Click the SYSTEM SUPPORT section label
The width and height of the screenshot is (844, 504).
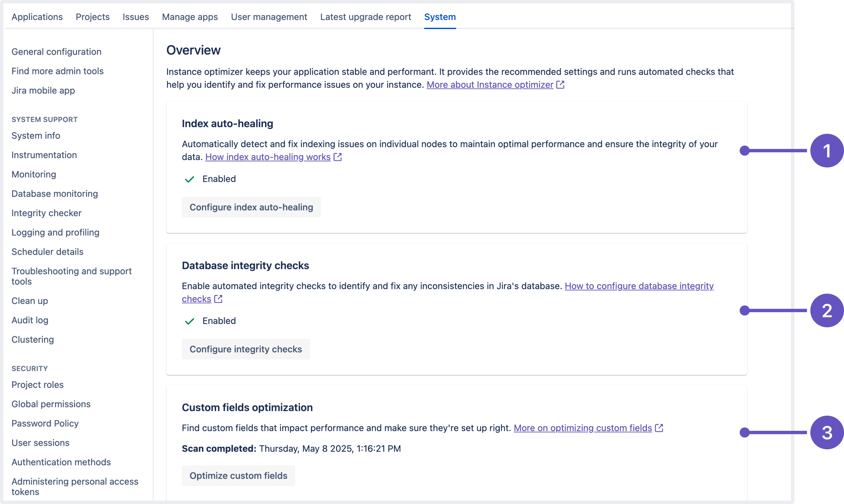tap(44, 119)
